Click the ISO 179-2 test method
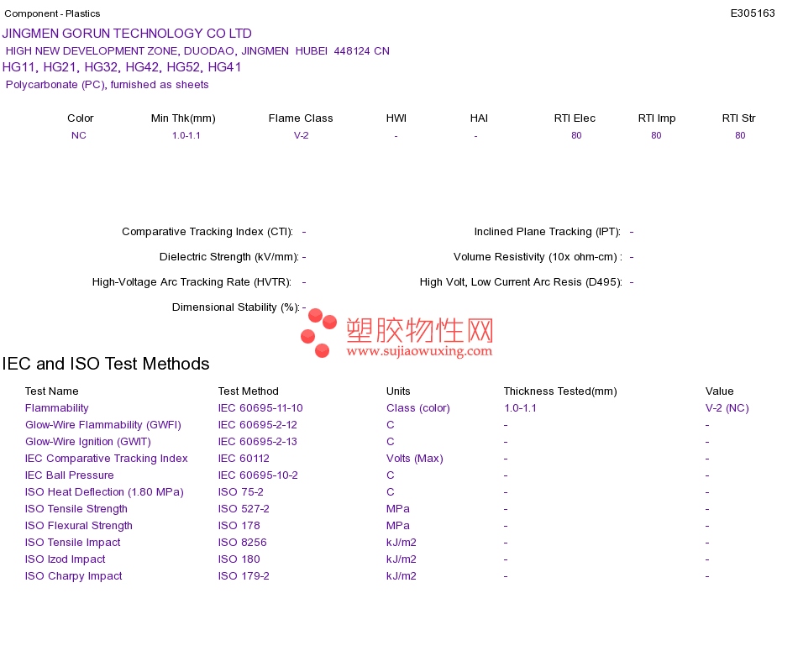 244,575
